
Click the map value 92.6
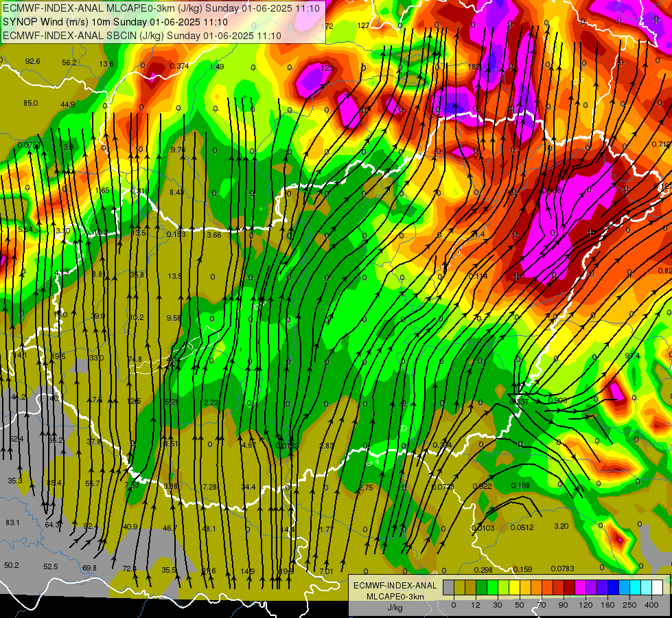(32, 61)
